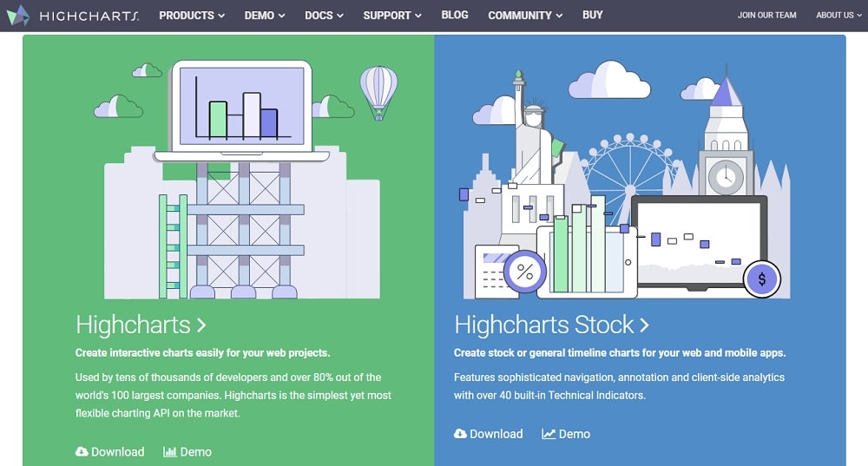
Task: Expand the DOCS dropdown chevron
Action: pyautogui.click(x=340, y=16)
